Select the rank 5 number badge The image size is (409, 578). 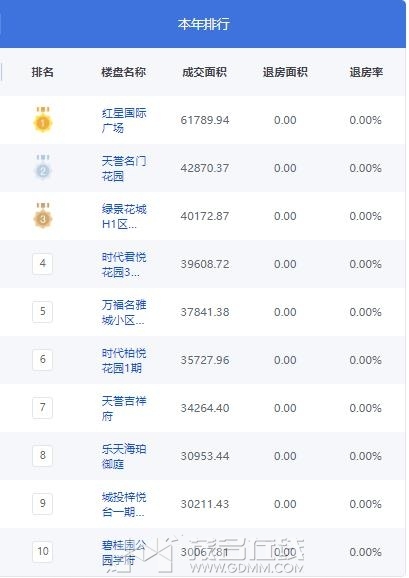click(x=43, y=312)
